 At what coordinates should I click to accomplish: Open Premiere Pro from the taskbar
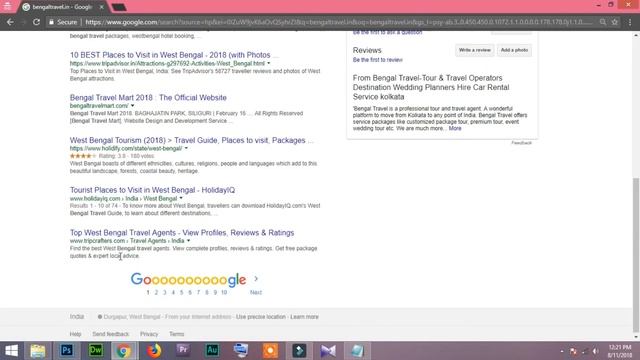pos(183,351)
